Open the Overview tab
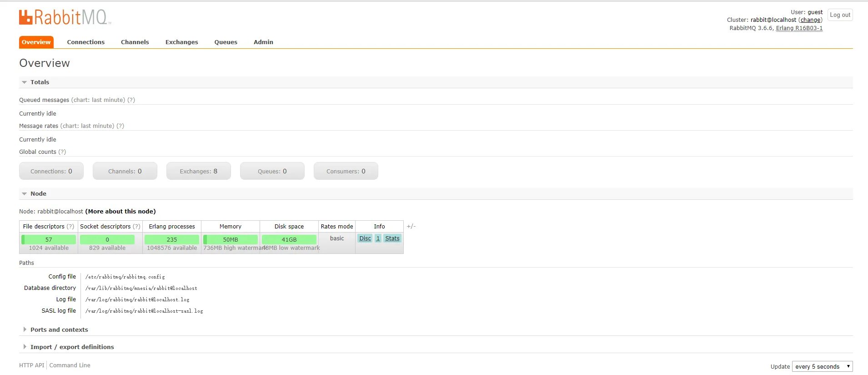The image size is (868, 375). click(36, 42)
